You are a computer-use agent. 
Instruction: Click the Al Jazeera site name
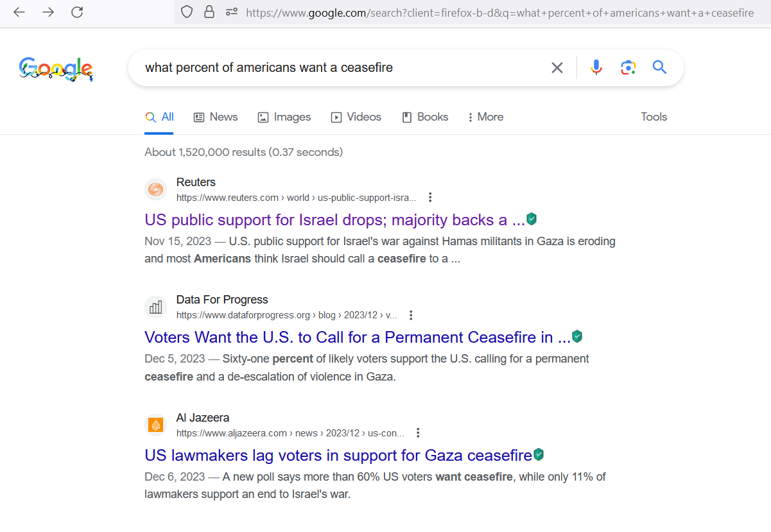click(203, 418)
